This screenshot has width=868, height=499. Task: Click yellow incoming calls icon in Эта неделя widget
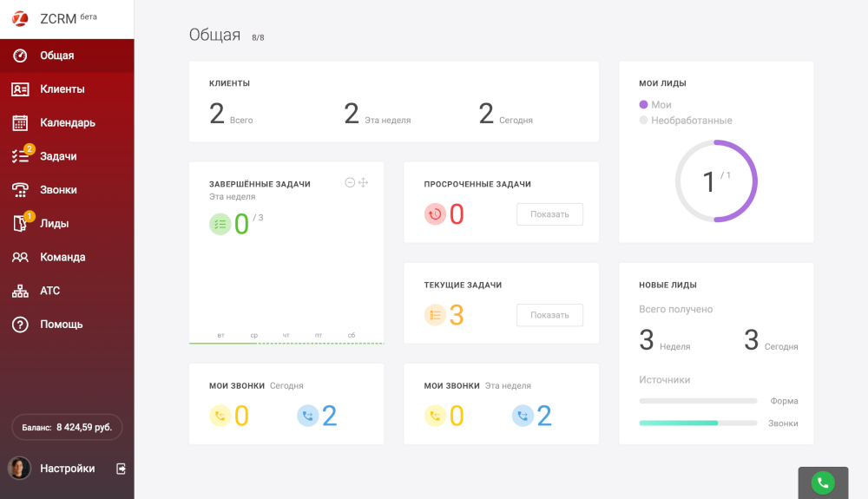pyautogui.click(x=435, y=416)
